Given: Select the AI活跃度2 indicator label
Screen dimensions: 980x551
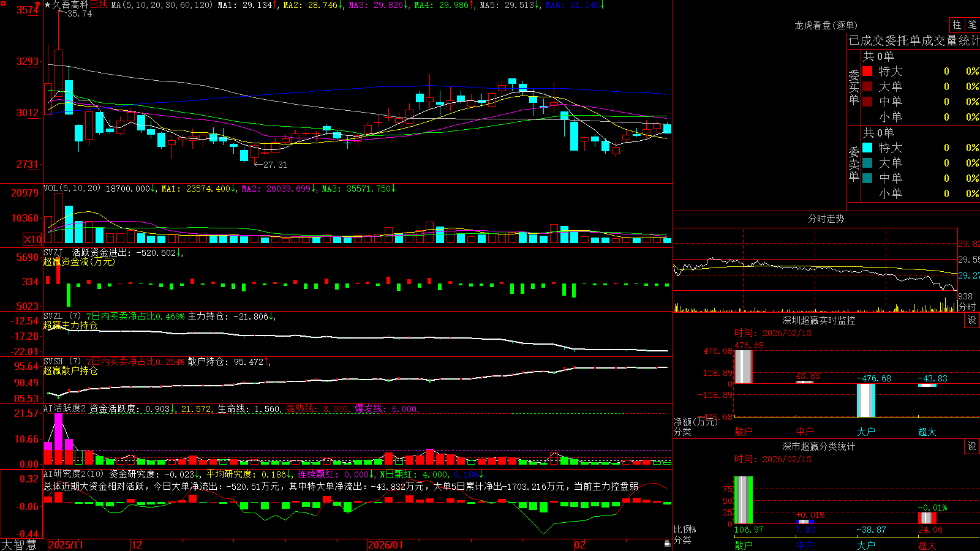Looking at the screenshot, I should pyautogui.click(x=65, y=409).
